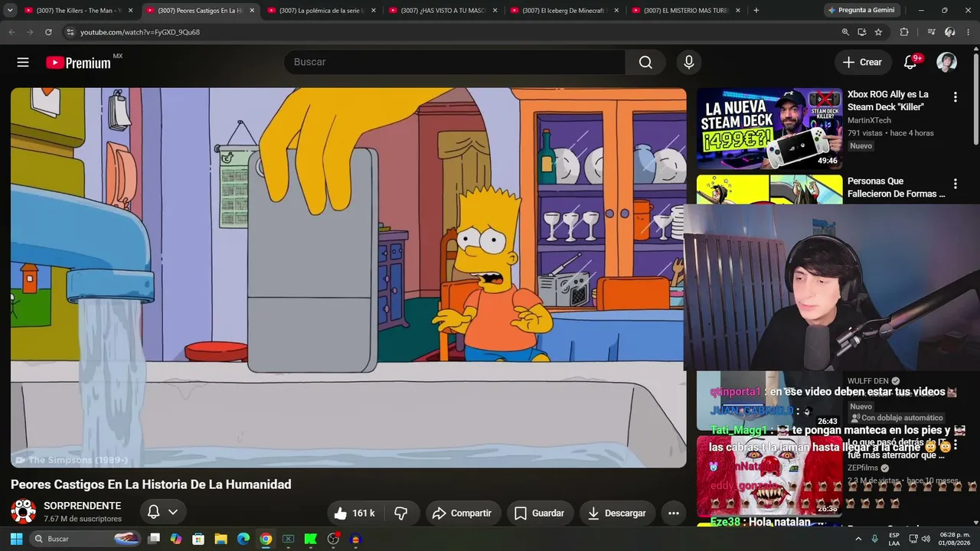Screen dimensions: 980x551
Task: Launch Microsoft Copilot from the taskbar
Action: tap(176, 539)
